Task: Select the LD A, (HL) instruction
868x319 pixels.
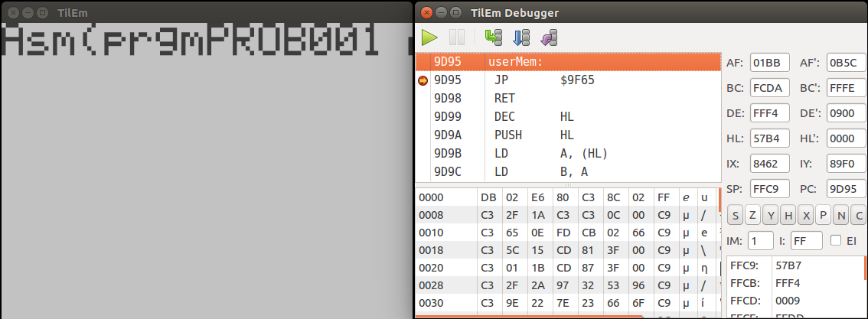Action: pyautogui.click(x=569, y=154)
